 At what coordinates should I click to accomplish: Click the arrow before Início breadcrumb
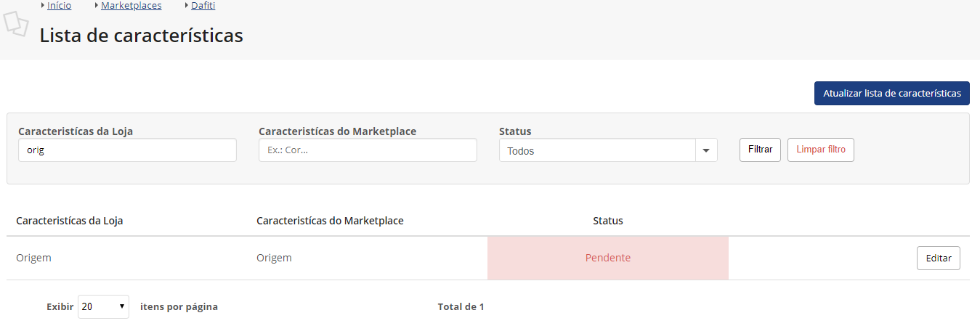tap(43, 6)
